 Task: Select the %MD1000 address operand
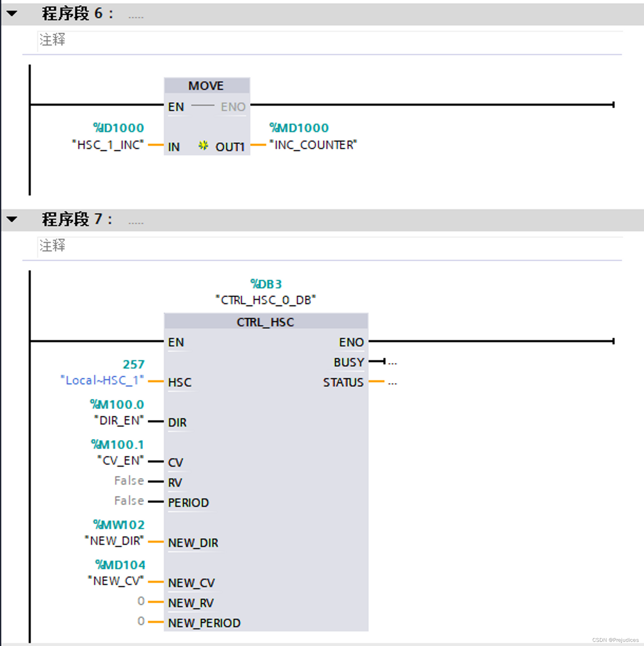pyautogui.click(x=299, y=128)
